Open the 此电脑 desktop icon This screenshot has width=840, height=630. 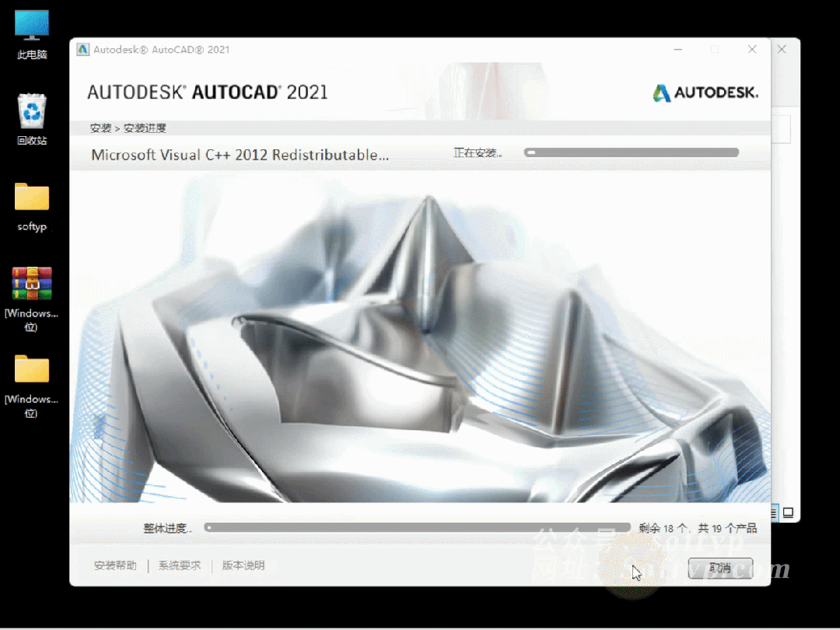pos(32,33)
